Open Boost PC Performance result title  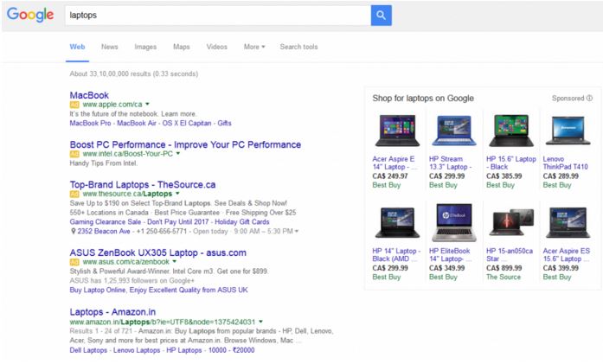[185, 145]
